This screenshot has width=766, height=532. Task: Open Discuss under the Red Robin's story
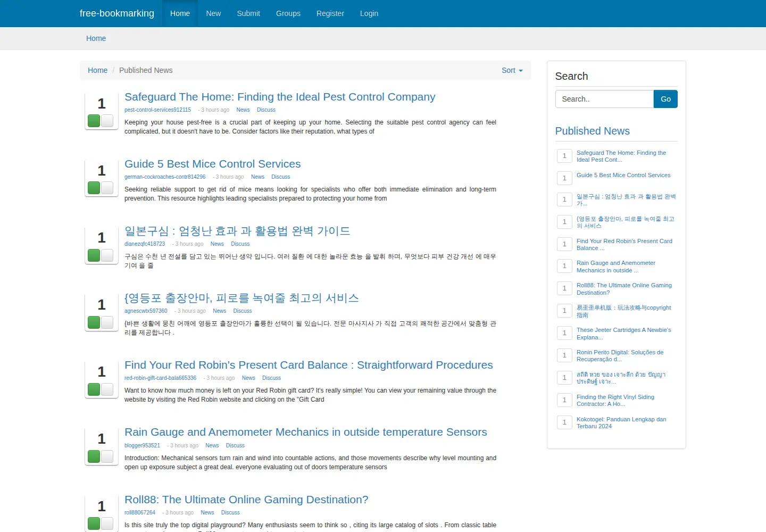pos(271,378)
